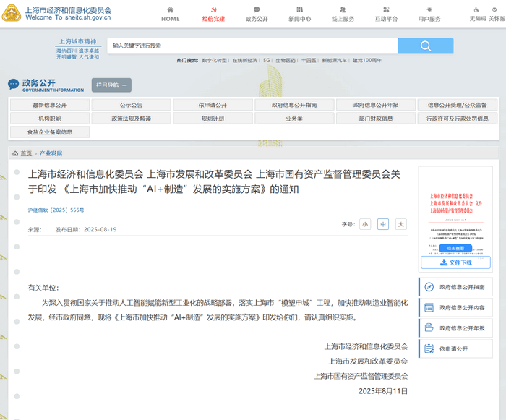Download the file via 文件下载
The width and height of the screenshot is (506, 420).
(455, 262)
